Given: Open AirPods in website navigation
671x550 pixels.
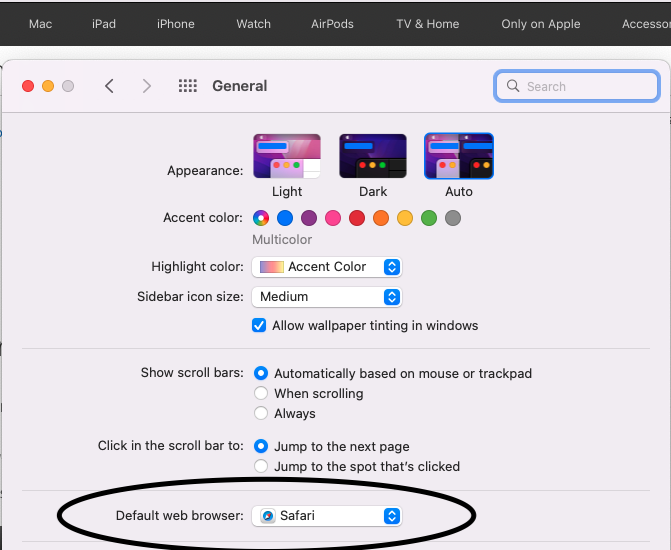Looking at the screenshot, I should 333,24.
